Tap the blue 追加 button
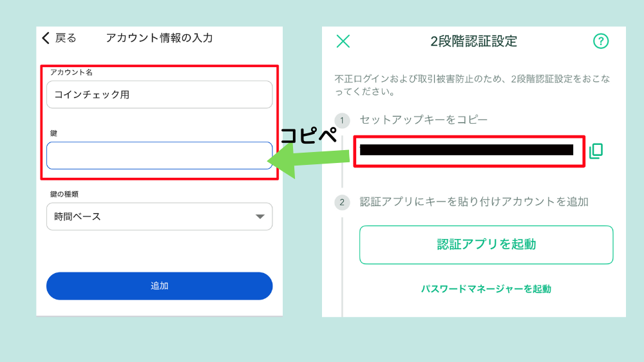This screenshot has width=644, height=362. tap(159, 286)
